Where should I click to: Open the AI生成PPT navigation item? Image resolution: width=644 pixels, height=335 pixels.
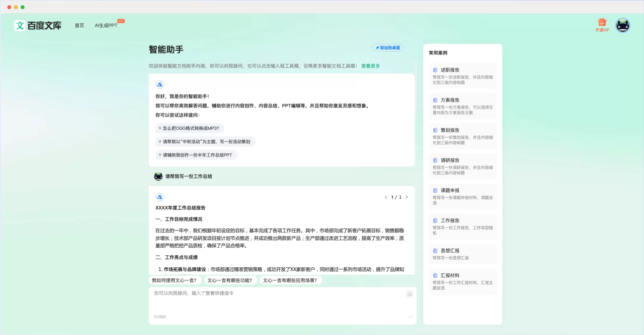(x=106, y=25)
